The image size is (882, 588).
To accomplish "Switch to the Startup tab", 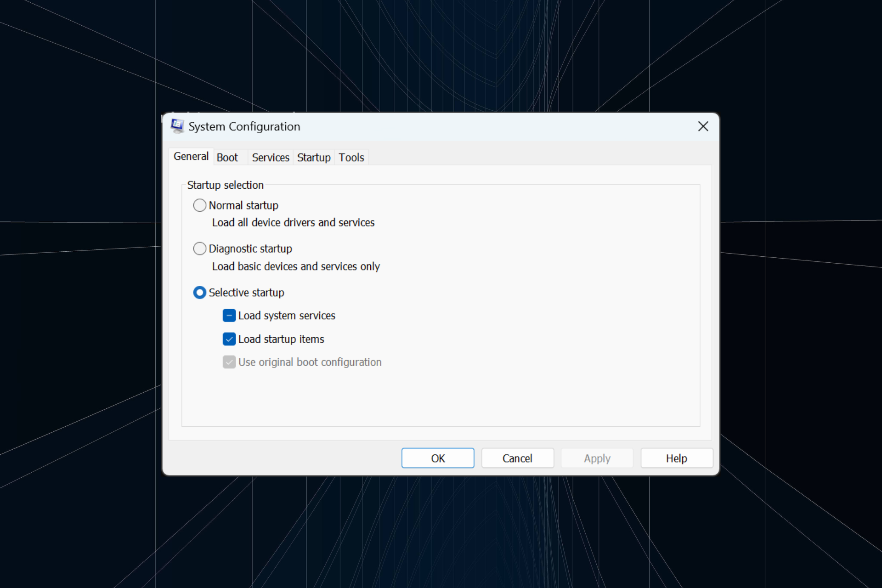I will coord(313,157).
